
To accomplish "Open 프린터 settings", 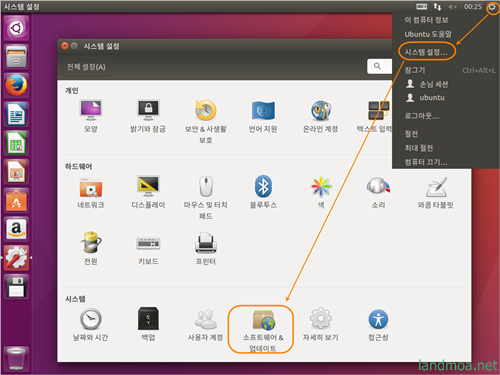I will (206, 248).
